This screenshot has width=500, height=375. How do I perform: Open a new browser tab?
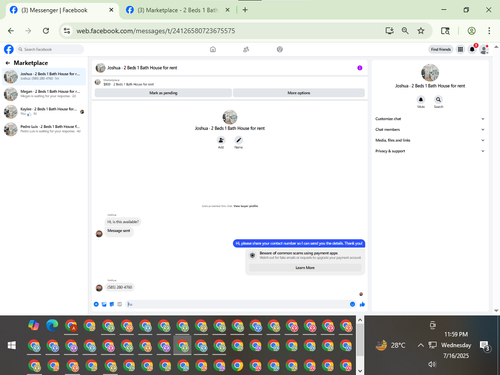[x=245, y=10]
